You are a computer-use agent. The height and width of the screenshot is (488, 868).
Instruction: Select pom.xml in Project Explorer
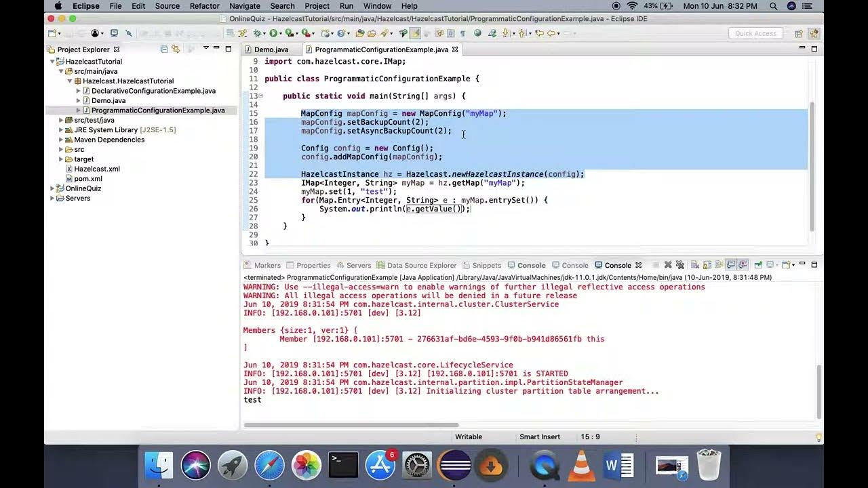coord(88,179)
